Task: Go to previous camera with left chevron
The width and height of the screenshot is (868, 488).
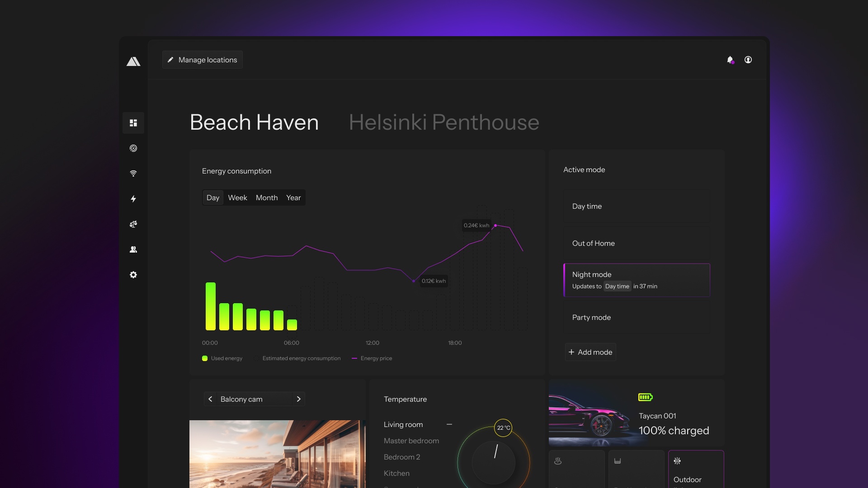Action: (210, 399)
